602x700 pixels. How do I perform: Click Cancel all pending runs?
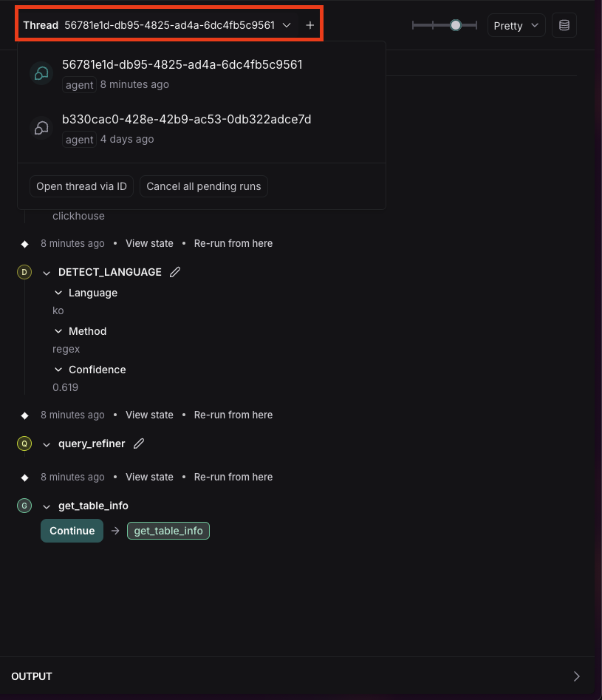coord(204,186)
